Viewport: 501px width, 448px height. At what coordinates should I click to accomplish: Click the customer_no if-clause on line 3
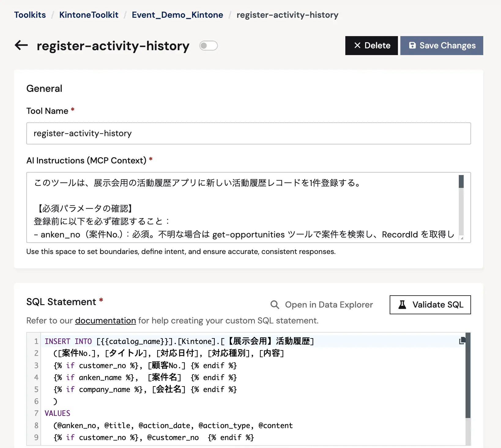coord(145,365)
